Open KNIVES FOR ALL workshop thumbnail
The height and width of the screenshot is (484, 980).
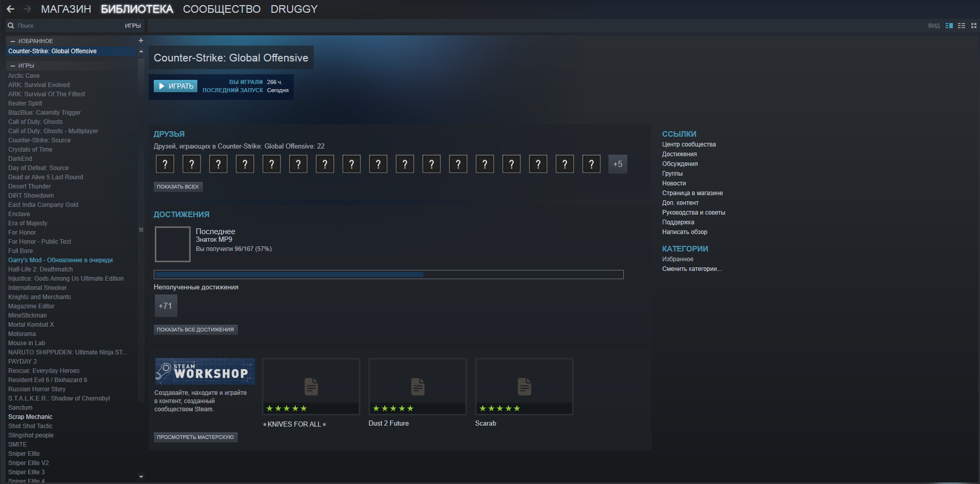click(x=311, y=387)
